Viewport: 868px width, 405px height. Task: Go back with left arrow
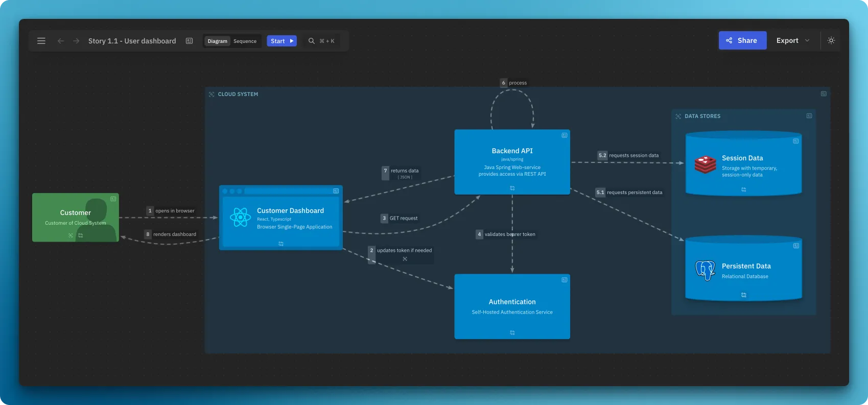point(61,41)
